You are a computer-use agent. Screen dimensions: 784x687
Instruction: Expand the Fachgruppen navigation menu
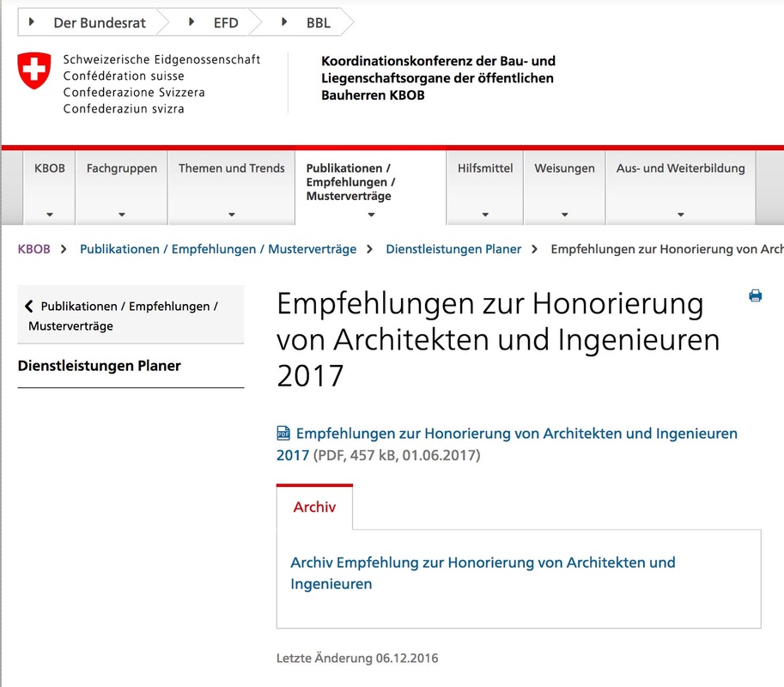point(121,187)
